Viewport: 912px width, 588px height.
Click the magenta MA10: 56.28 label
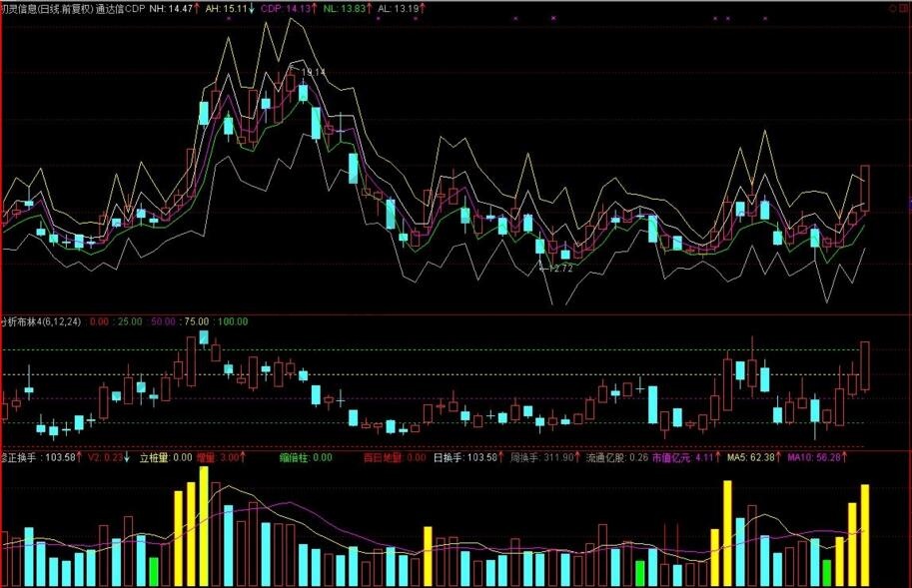click(815, 457)
